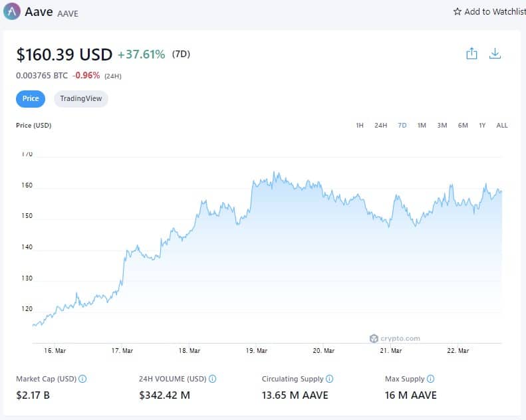Select the 1M time range

coord(422,126)
